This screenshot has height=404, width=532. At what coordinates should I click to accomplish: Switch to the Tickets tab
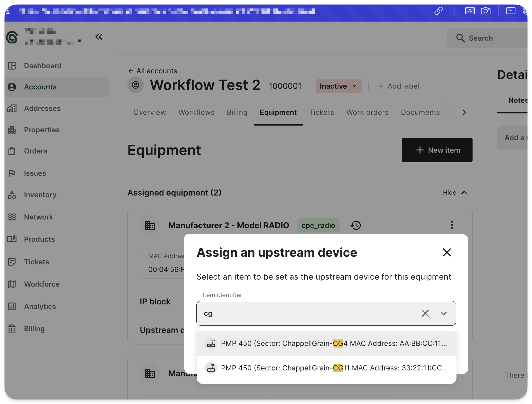[x=322, y=112]
